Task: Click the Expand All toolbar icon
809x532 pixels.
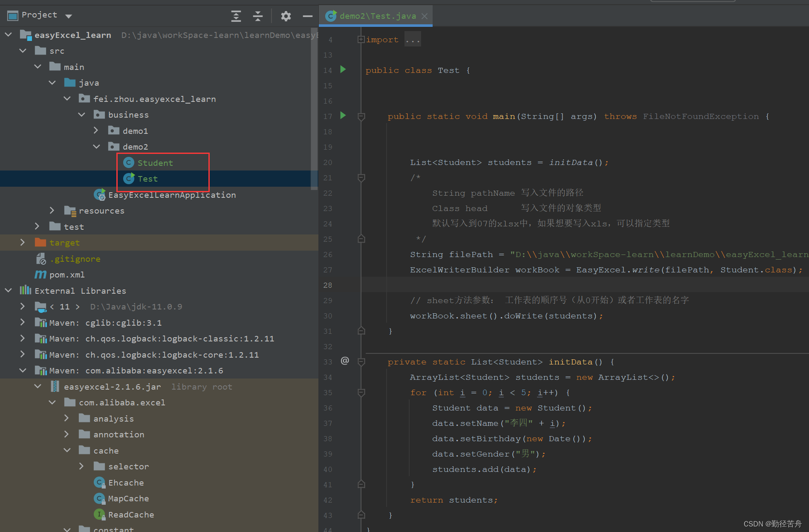Action: pos(236,16)
